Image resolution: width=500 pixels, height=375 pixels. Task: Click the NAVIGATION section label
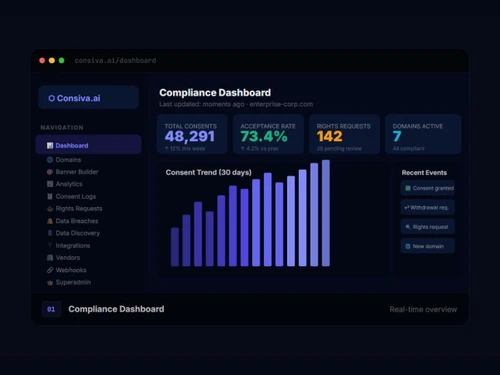pos(62,128)
